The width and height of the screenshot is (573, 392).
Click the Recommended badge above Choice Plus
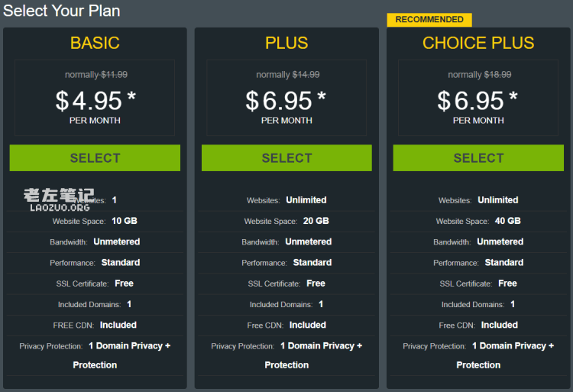point(429,20)
